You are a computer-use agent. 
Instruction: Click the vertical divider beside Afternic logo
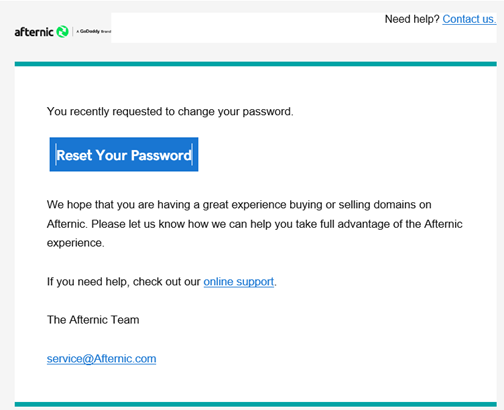[72, 32]
